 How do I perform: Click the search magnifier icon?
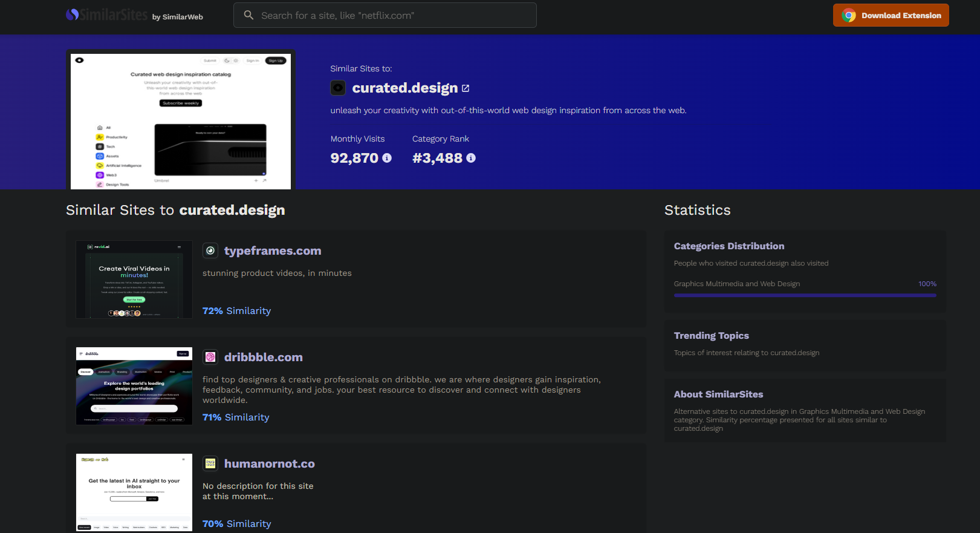[x=248, y=15]
